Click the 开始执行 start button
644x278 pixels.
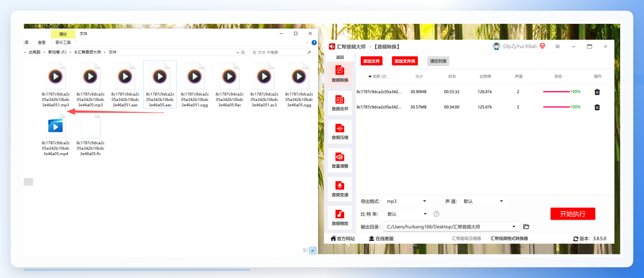(573, 214)
